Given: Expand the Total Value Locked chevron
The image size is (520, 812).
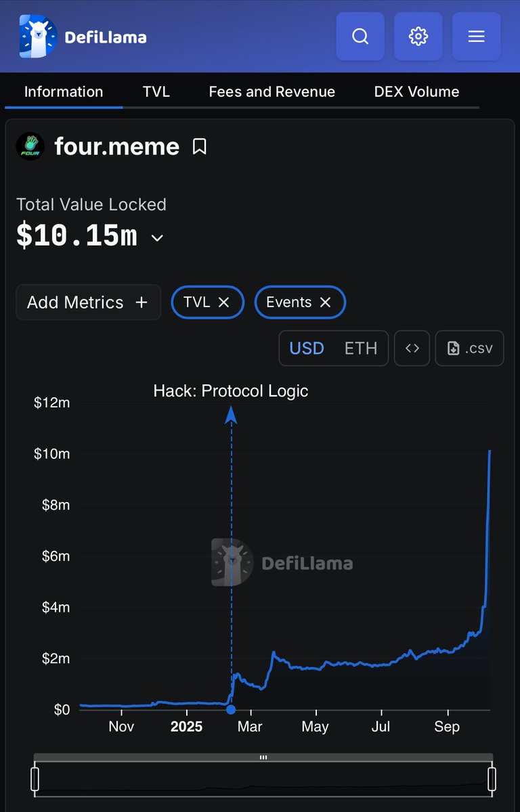Looking at the screenshot, I should [157, 238].
